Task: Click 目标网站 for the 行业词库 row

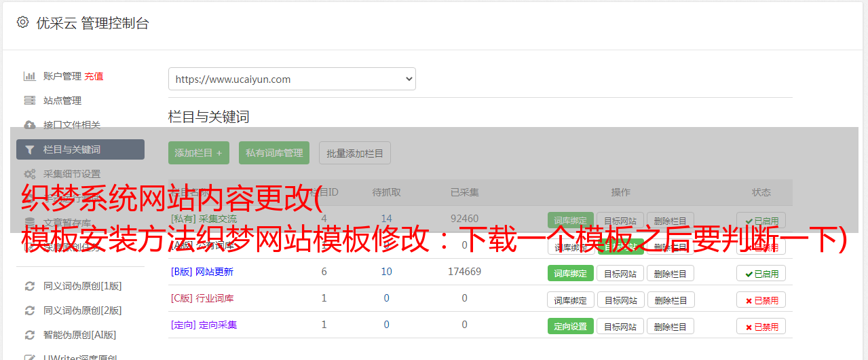Action: (620, 300)
